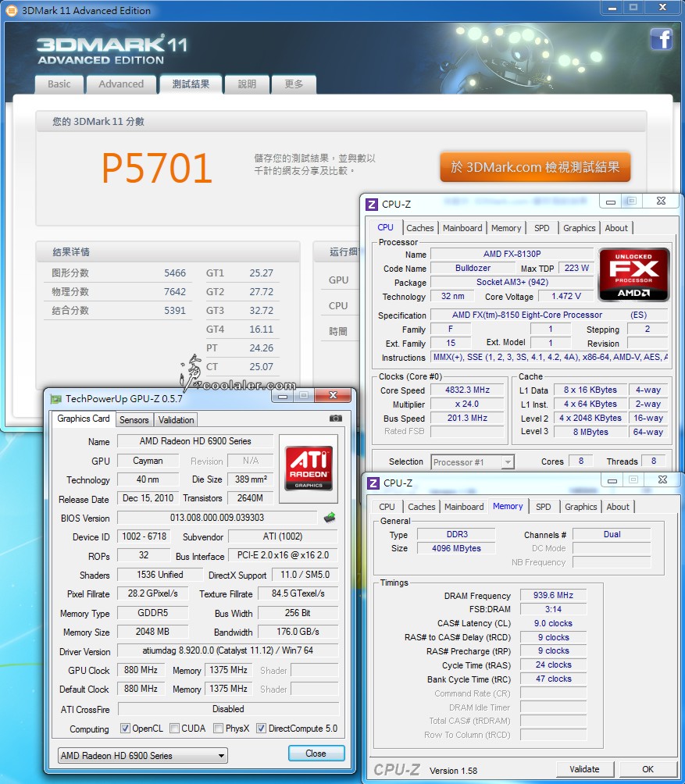Click the GT4 result value 16.11

[261, 329]
